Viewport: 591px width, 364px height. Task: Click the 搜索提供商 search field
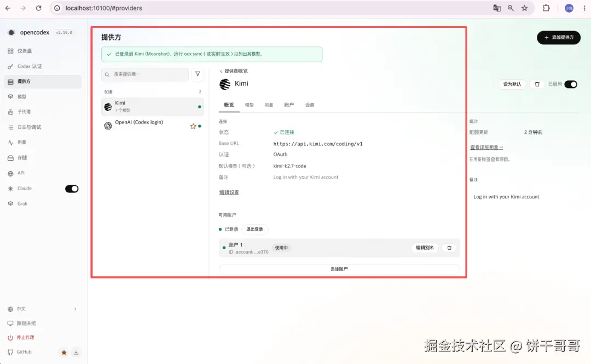[x=144, y=74]
